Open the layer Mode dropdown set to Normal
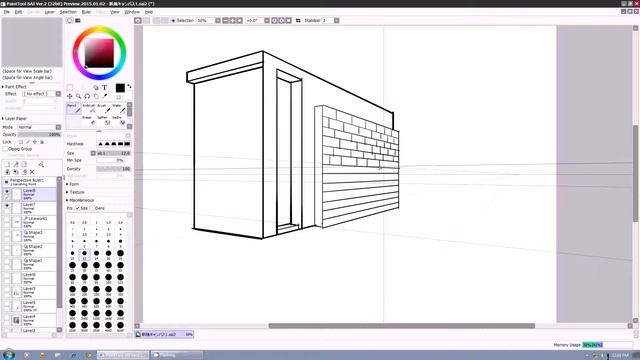640x360 pixels. [x=39, y=127]
